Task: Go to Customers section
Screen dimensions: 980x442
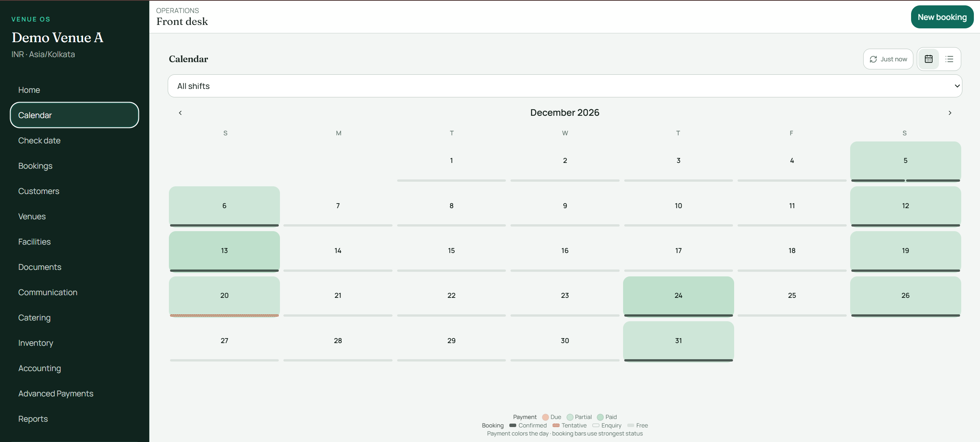Action: (74, 191)
